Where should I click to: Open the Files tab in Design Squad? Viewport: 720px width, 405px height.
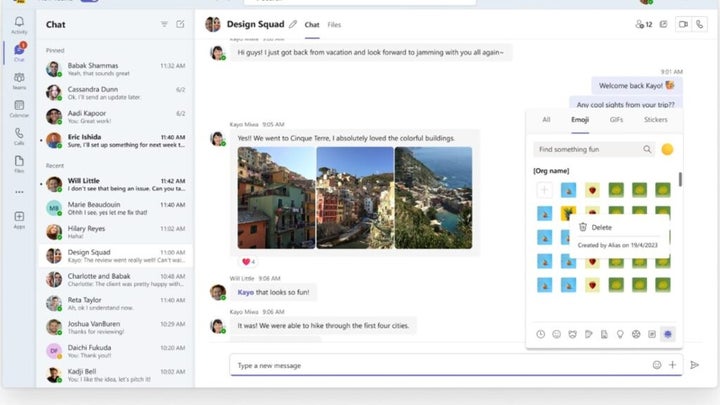pos(334,24)
